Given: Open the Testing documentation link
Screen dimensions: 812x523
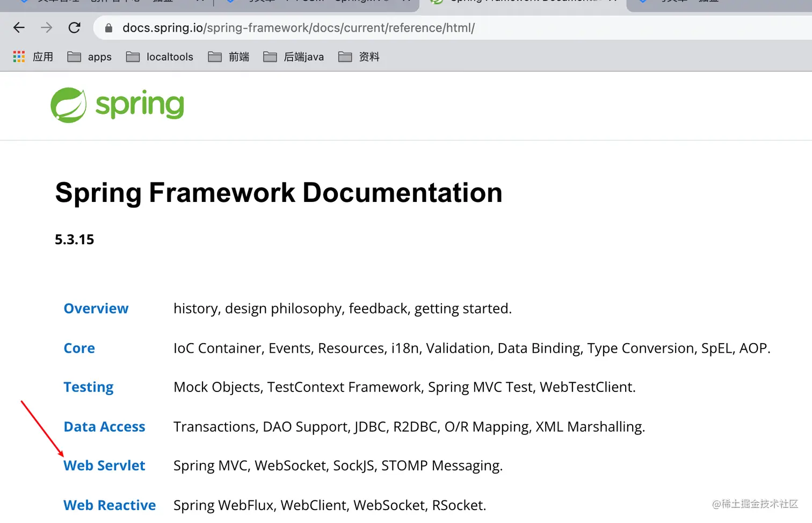Looking at the screenshot, I should pos(89,387).
